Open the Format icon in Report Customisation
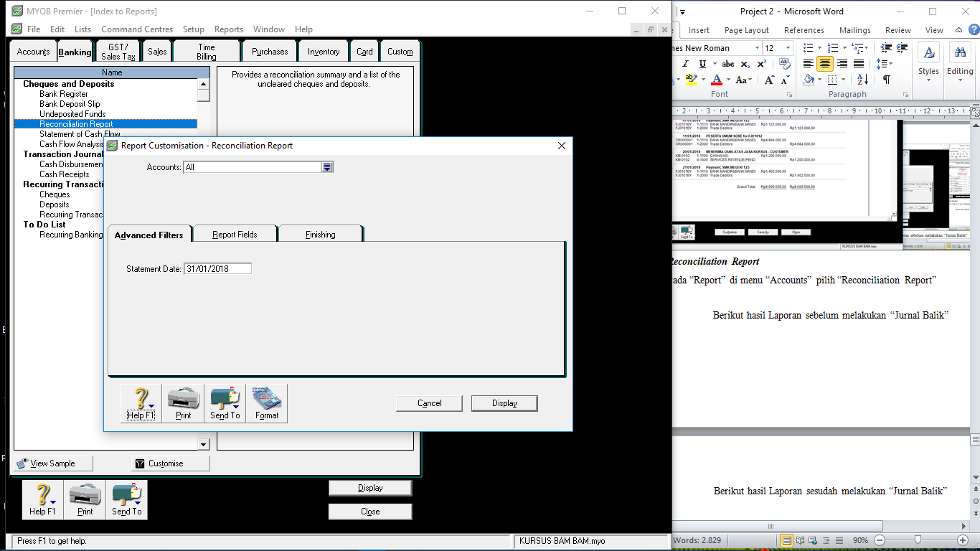The image size is (980, 551). (267, 403)
